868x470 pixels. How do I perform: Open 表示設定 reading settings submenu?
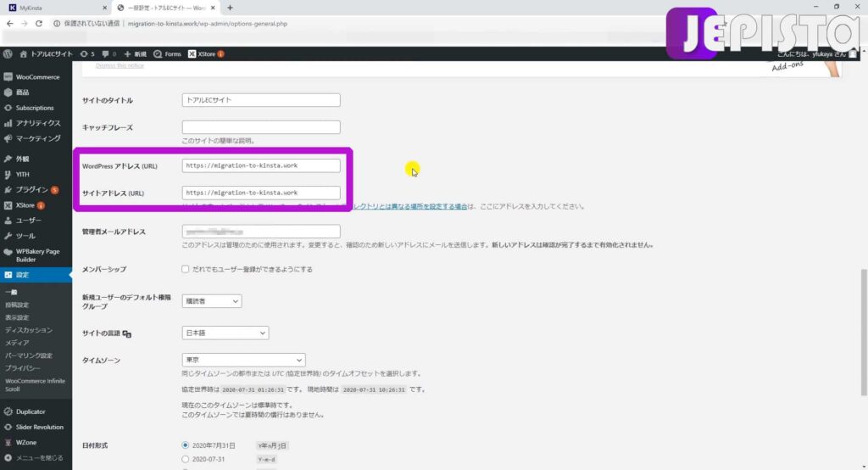(17, 317)
